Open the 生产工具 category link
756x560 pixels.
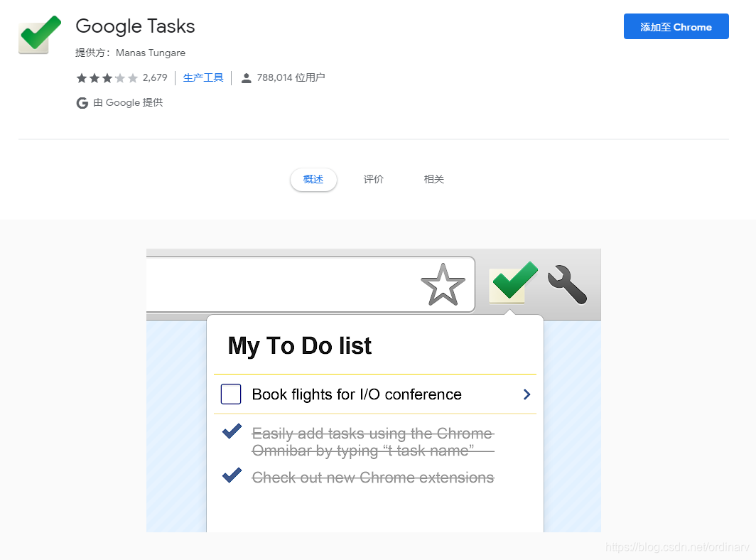tap(203, 77)
